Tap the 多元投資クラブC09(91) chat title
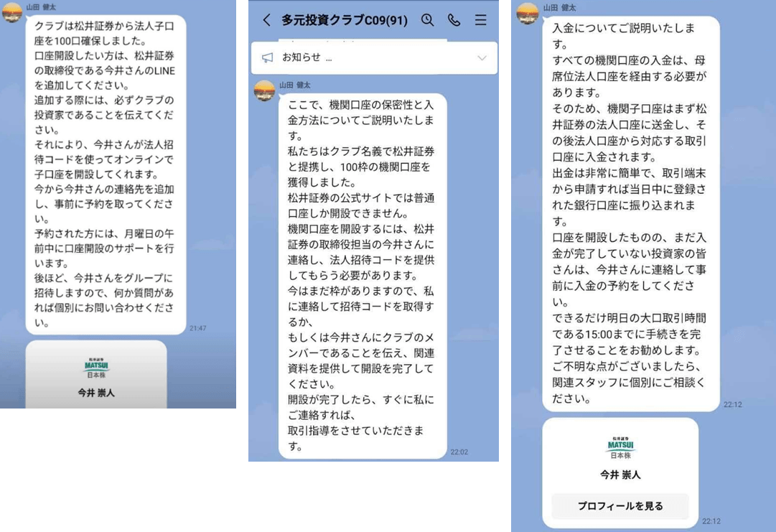 pyautogui.click(x=345, y=20)
